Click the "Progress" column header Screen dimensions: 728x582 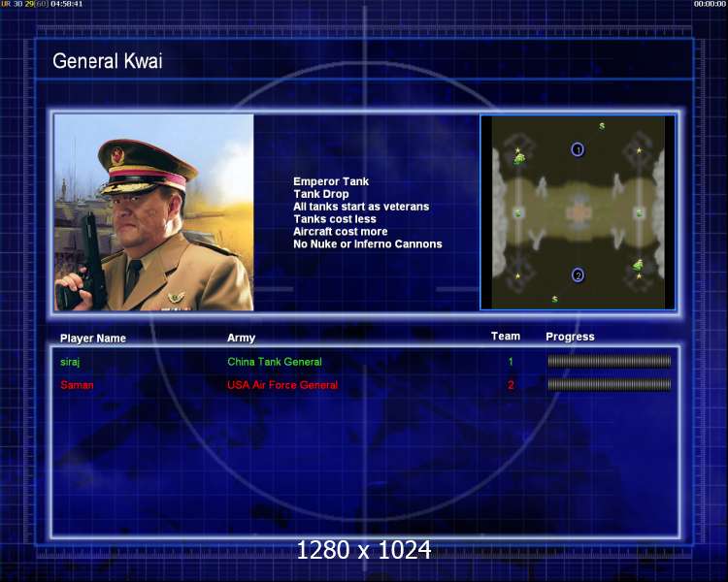(x=570, y=337)
